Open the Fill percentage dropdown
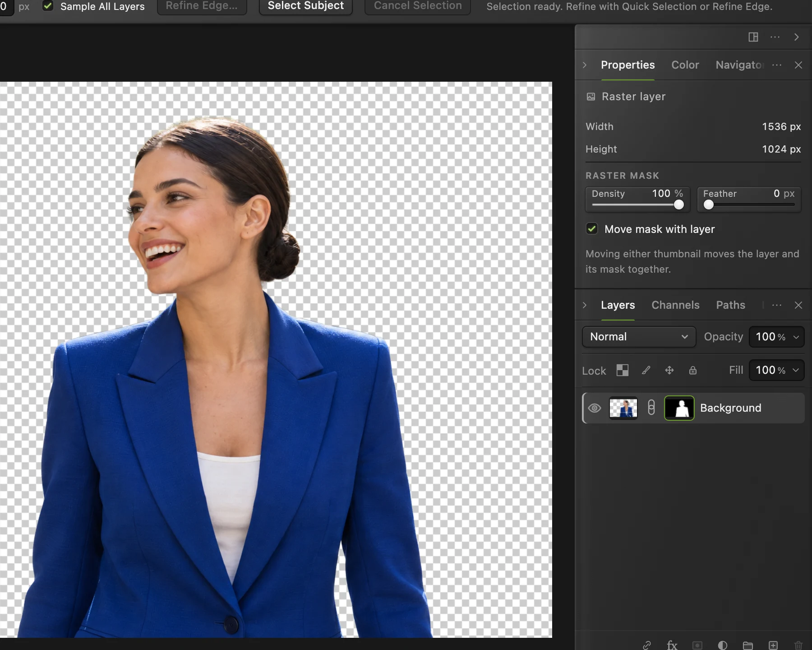This screenshot has height=650, width=812. 776,370
